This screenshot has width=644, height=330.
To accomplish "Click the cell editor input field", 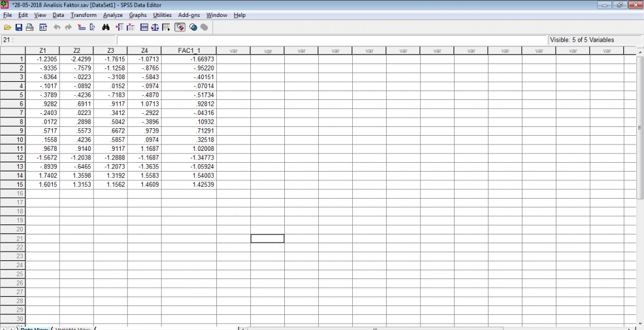I will click(327, 40).
